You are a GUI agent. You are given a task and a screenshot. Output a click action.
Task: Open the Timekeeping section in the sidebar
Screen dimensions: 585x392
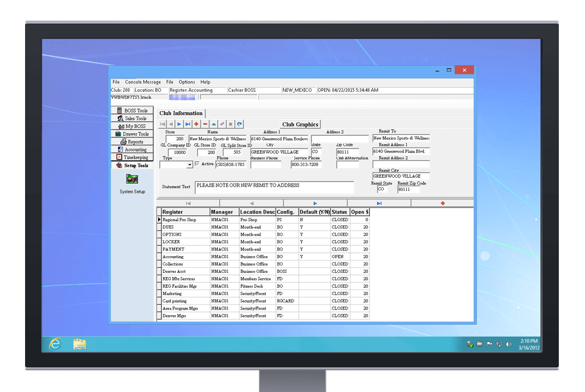tap(132, 158)
